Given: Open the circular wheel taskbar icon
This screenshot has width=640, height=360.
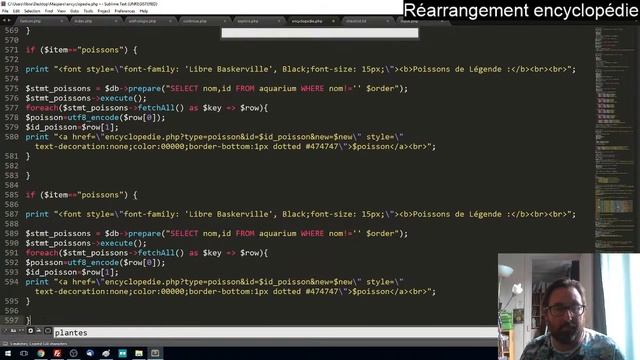Looking at the screenshot, I should pos(73,353).
